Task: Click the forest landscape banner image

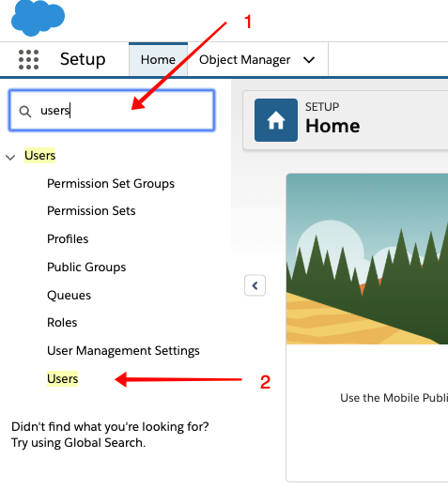Action: tap(367, 259)
